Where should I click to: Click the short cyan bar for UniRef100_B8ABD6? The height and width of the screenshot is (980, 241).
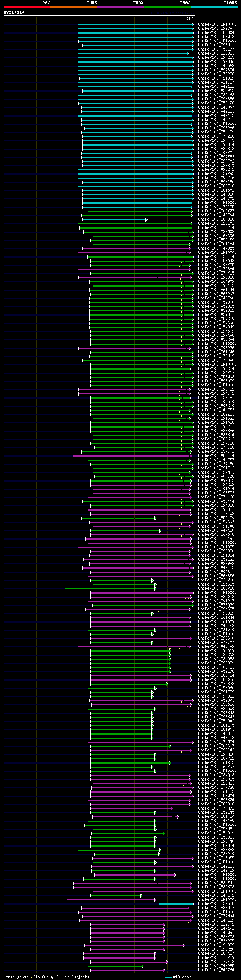[x=115, y=219]
